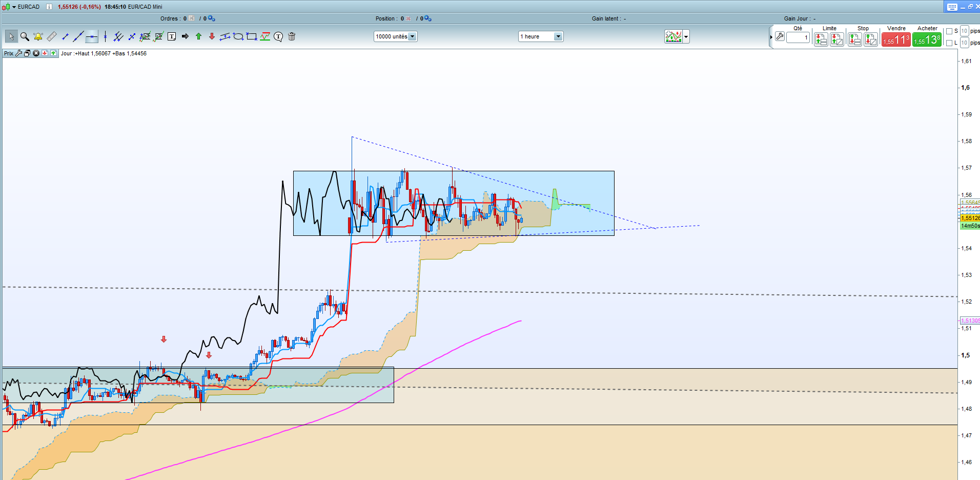The height and width of the screenshot is (480, 980).
Task: Select the arrow cursor tool
Action: click(11, 36)
